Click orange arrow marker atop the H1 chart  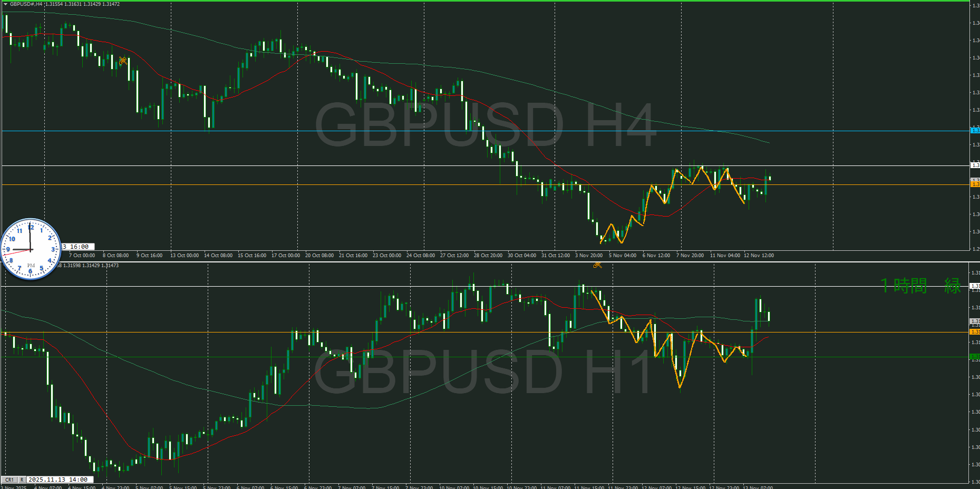[597, 265]
